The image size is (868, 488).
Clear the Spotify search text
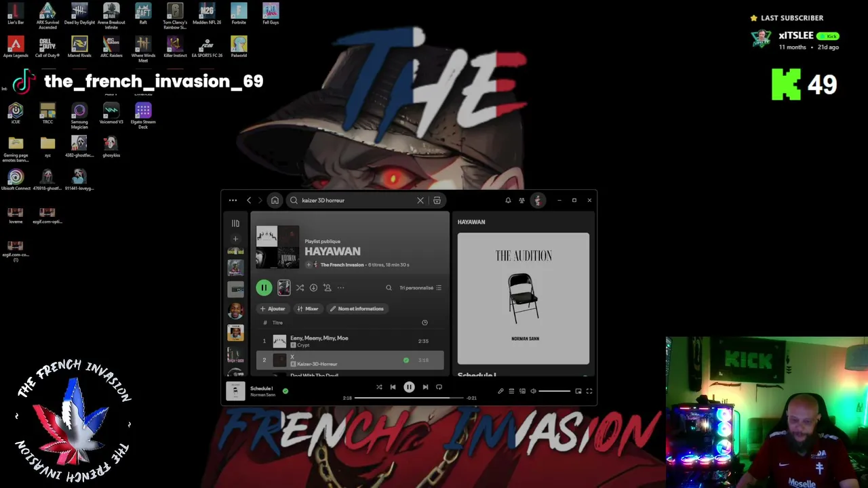(x=420, y=201)
